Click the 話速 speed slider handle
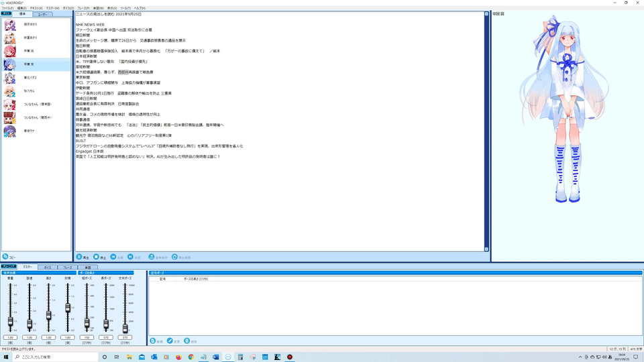Screen dimensions: 644x362 click(x=30, y=324)
